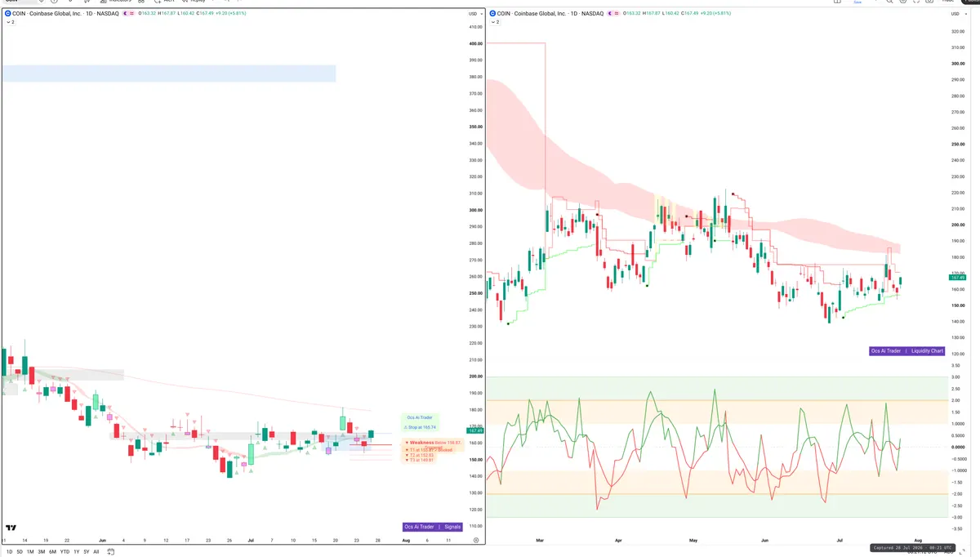Click the Weakness Below 158.87 label
This screenshot has height=557, width=980.
coord(434,443)
